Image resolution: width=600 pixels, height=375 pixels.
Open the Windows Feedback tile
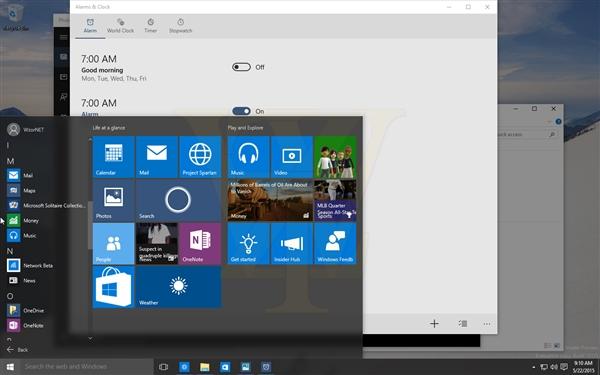(335, 244)
